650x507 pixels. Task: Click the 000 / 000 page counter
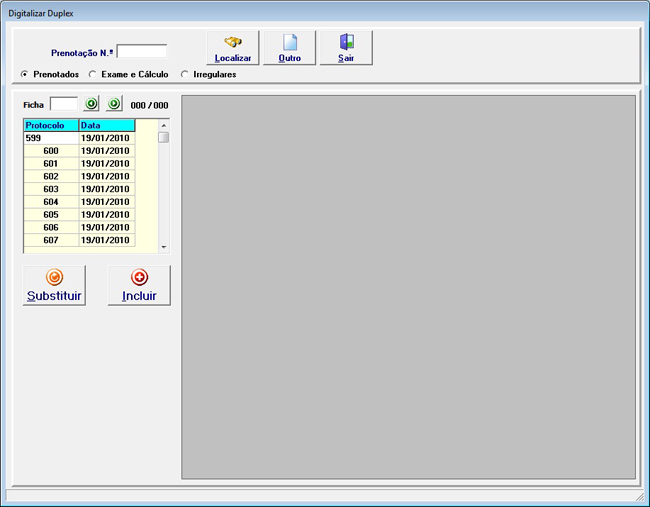(x=149, y=105)
